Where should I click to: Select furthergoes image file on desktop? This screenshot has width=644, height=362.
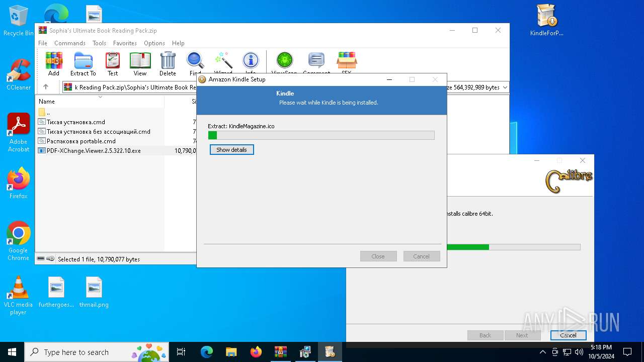56,292
